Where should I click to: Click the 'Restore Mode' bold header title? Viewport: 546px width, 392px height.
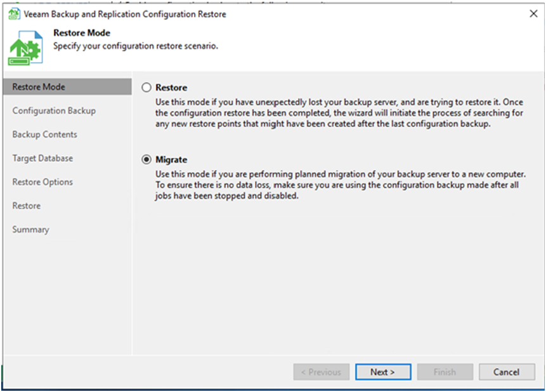point(82,33)
